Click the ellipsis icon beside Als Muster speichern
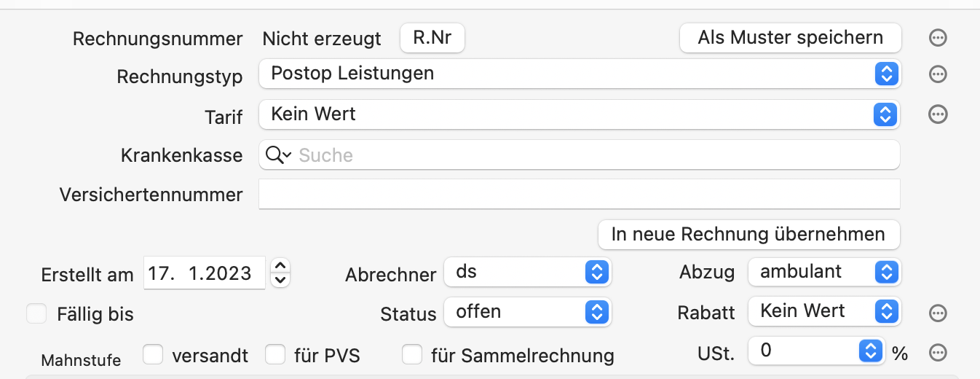 pos(938,38)
